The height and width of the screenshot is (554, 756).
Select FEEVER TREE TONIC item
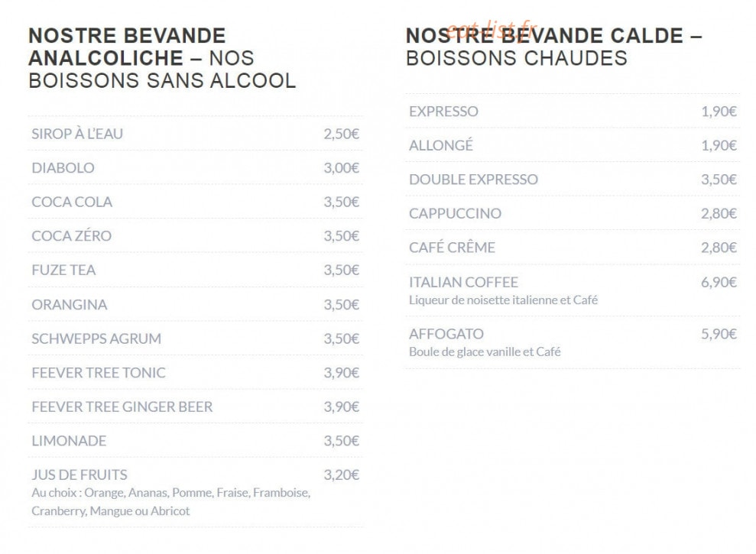click(x=195, y=373)
